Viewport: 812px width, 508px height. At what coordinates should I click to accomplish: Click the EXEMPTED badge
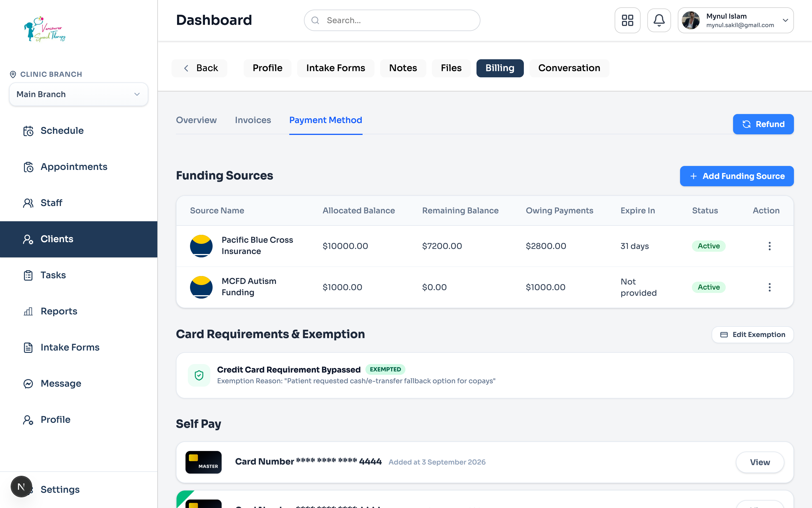coord(385,369)
